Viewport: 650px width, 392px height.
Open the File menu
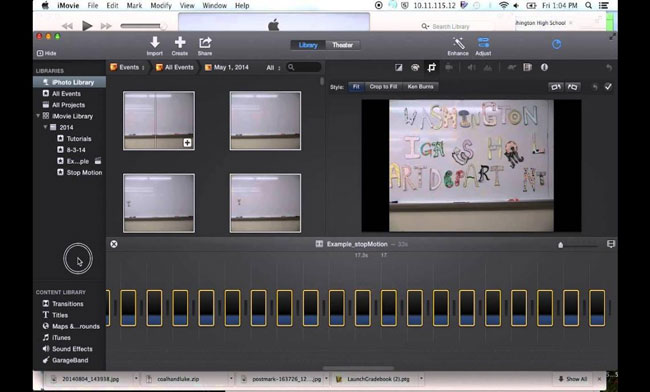(x=93, y=5)
